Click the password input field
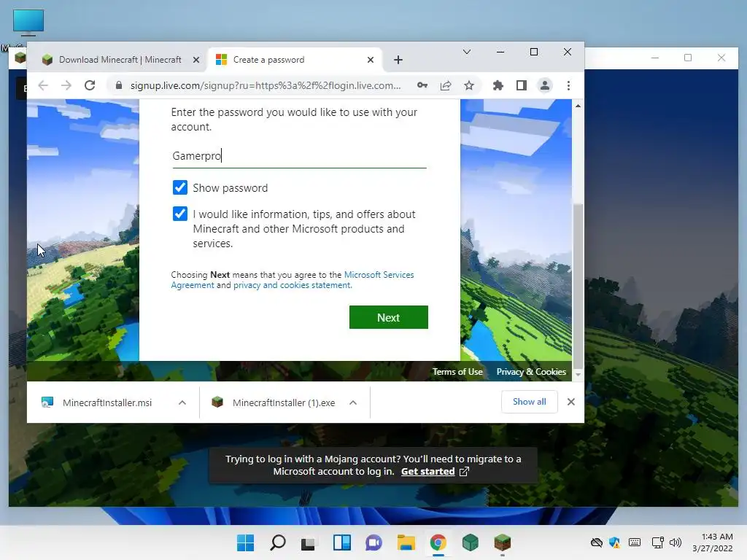 tap(299, 156)
